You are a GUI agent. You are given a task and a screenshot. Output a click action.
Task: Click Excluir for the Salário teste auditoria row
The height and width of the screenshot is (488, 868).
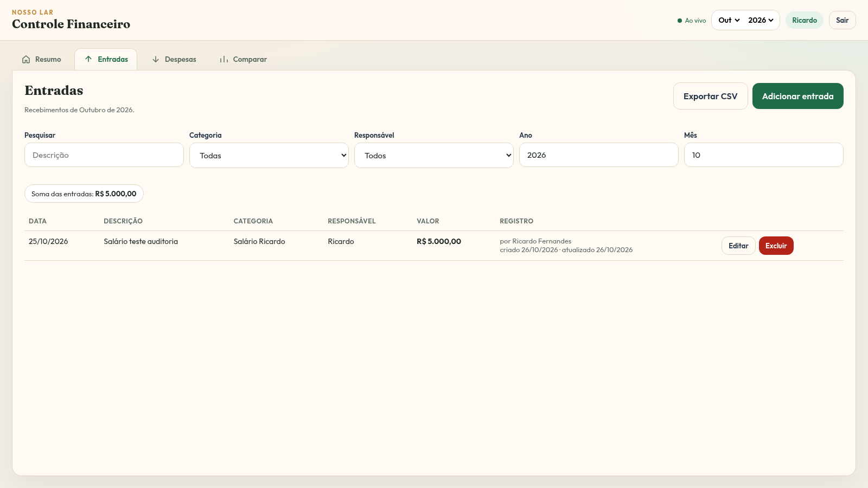tap(776, 246)
